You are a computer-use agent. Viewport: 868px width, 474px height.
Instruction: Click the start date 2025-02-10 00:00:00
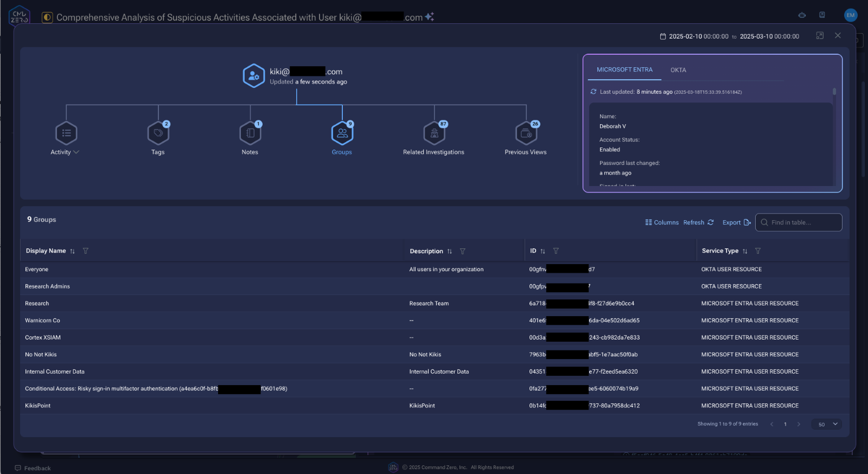(x=699, y=36)
